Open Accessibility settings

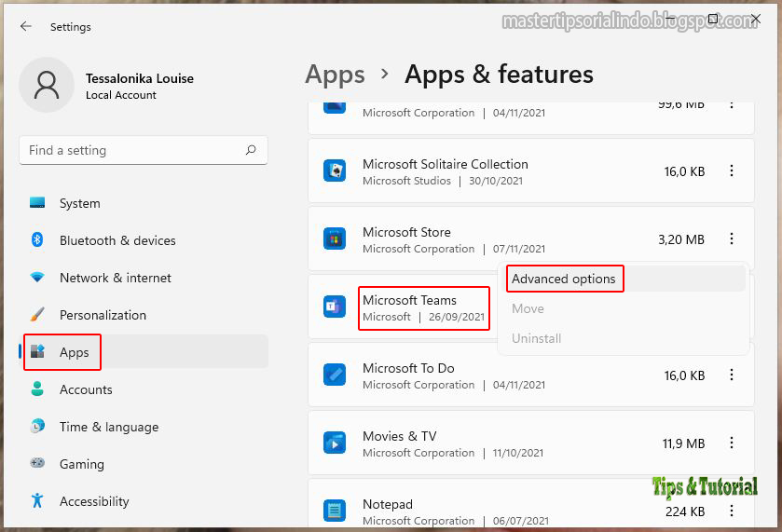coord(144,501)
